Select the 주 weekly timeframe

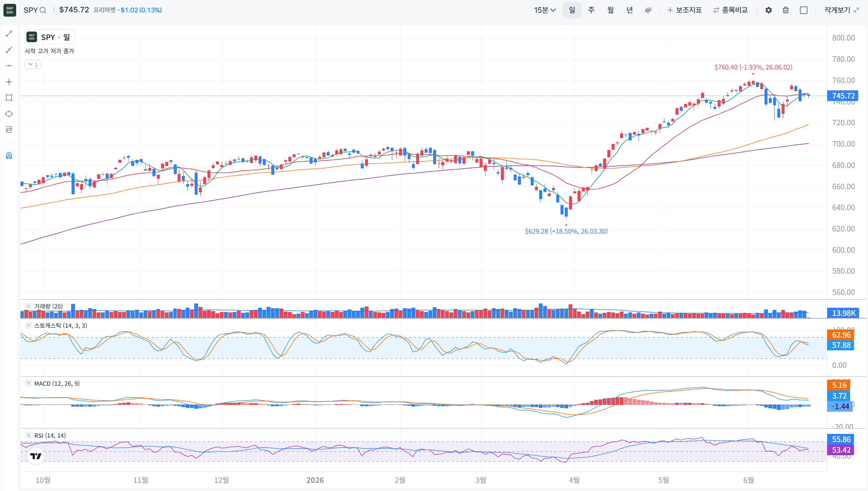(591, 10)
